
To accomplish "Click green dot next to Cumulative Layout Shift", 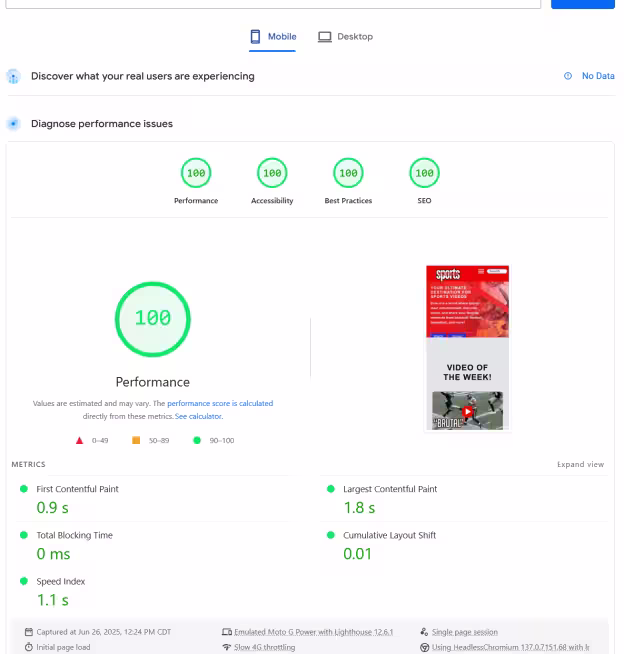I will coord(331,535).
